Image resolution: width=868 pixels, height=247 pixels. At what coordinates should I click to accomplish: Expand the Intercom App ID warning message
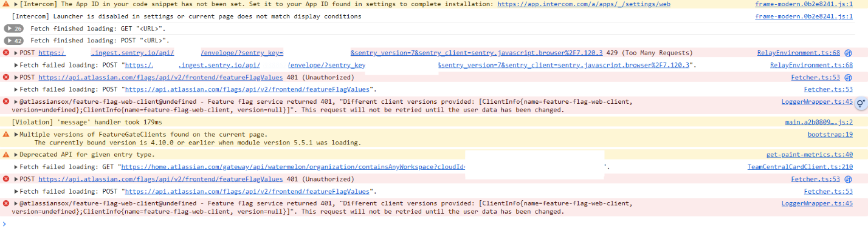(x=16, y=4)
